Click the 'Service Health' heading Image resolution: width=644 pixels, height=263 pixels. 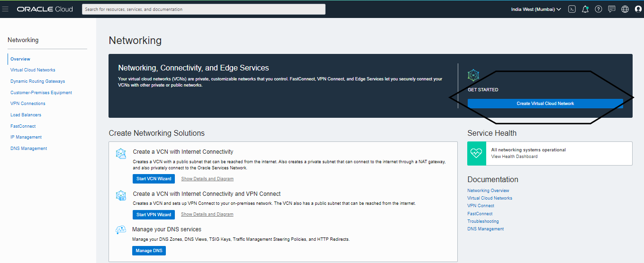click(x=492, y=133)
